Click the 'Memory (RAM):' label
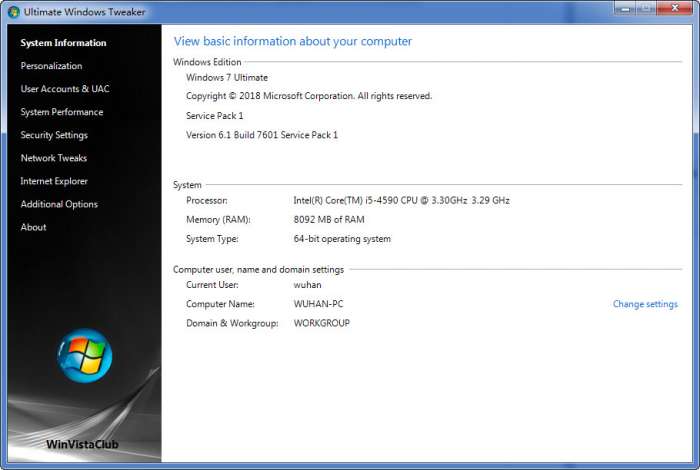 pos(218,220)
